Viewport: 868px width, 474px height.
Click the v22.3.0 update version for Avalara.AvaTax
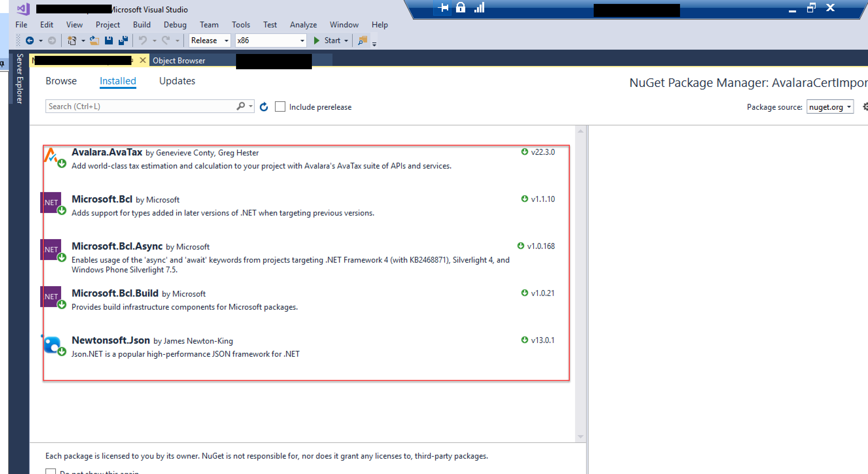(542, 152)
